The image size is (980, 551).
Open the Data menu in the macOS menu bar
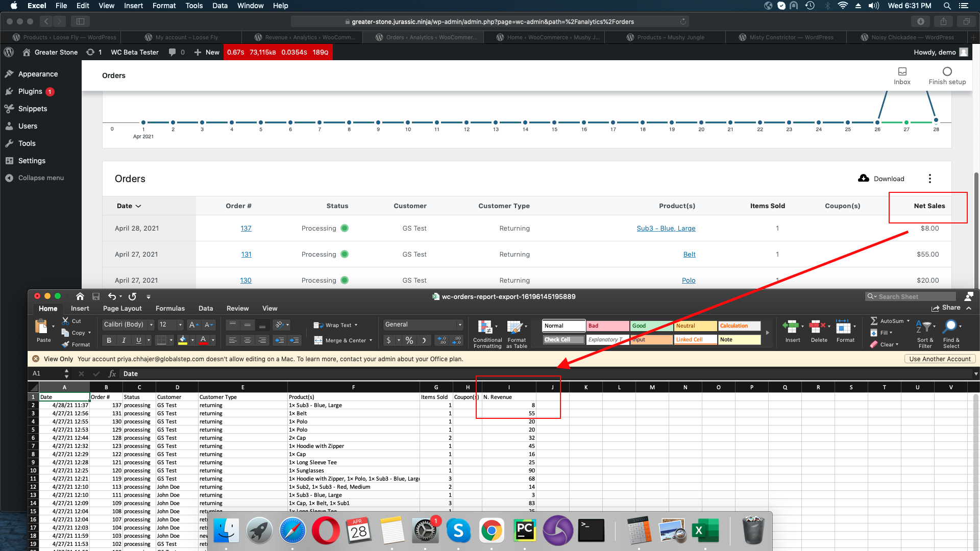coord(220,6)
